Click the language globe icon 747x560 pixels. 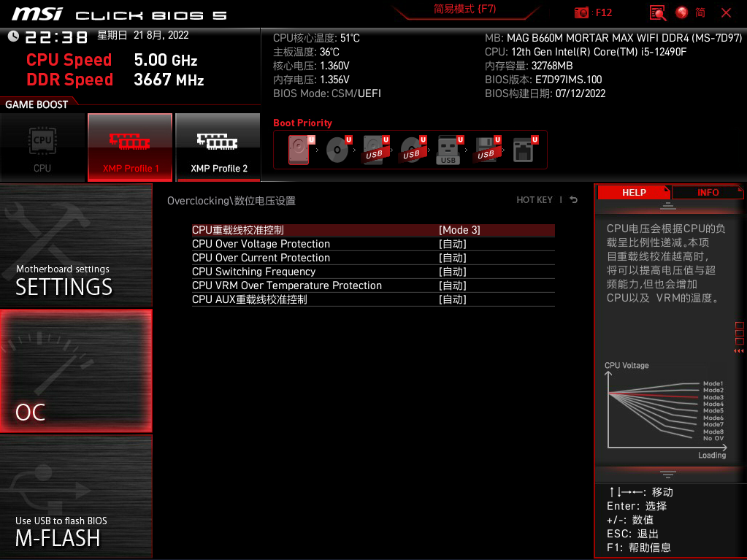[x=682, y=13]
